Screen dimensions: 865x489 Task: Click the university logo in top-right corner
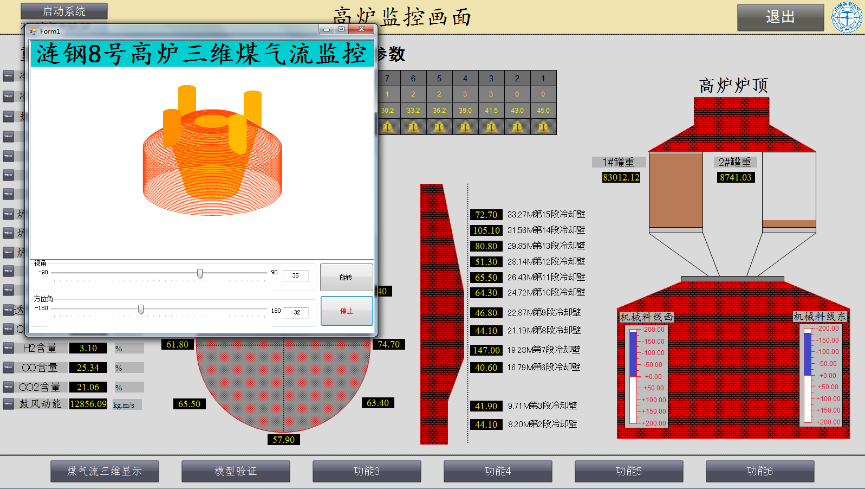[846, 17]
